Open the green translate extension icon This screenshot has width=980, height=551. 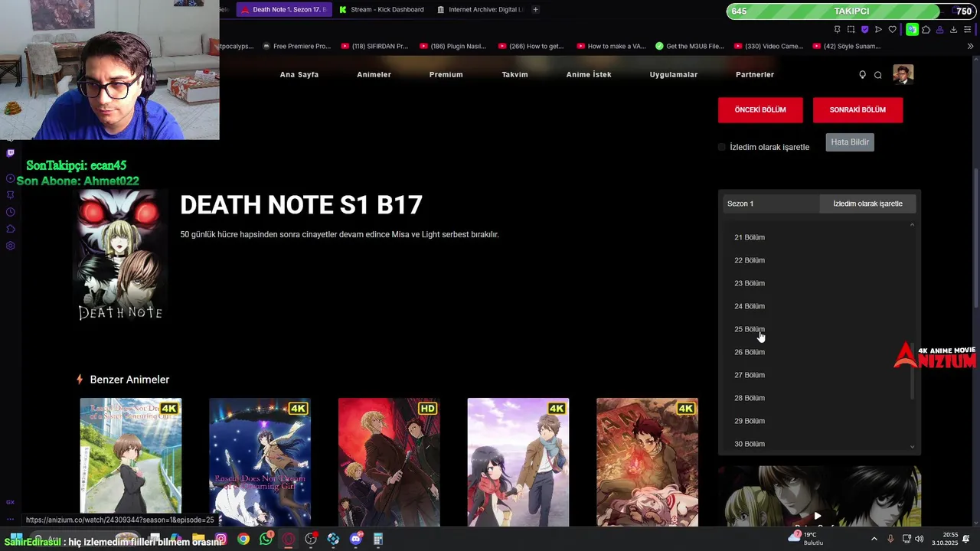point(912,29)
